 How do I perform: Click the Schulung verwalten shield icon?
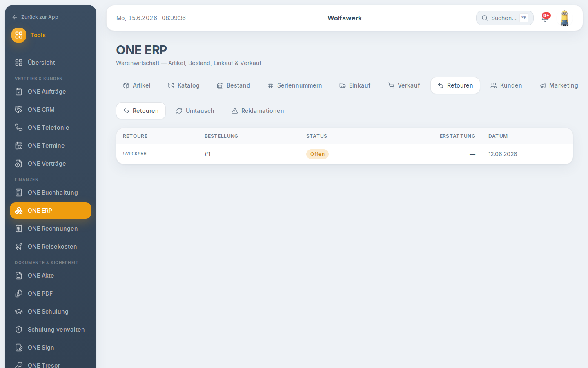(19, 330)
